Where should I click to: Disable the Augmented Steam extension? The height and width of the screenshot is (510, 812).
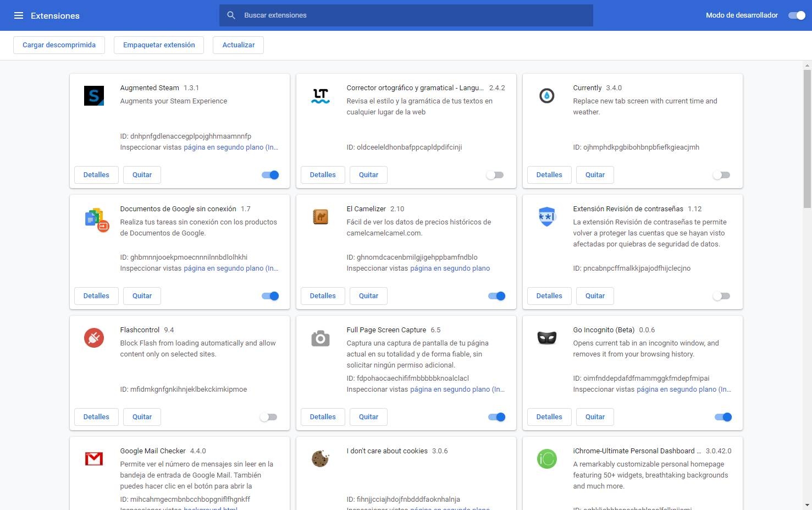click(270, 175)
